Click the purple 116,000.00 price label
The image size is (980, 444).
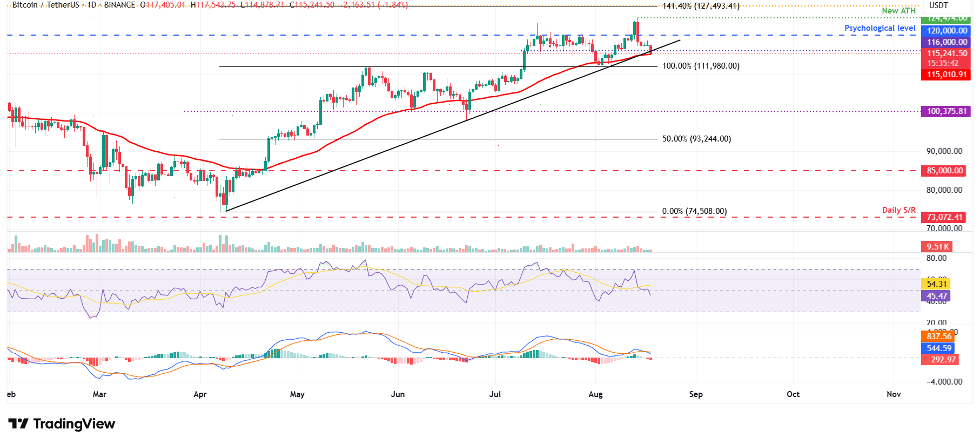click(x=946, y=42)
